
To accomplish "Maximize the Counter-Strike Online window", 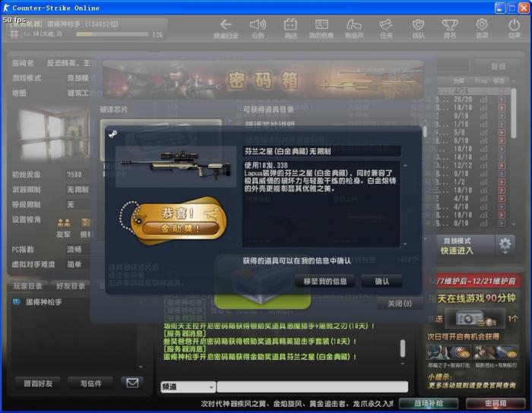I will [512, 8].
